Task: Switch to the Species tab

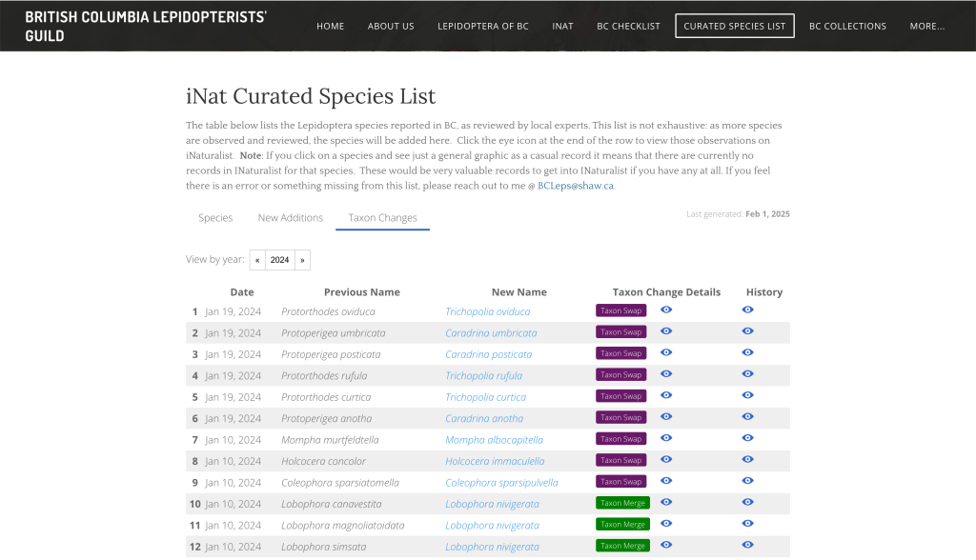Action: coord(215,217)
